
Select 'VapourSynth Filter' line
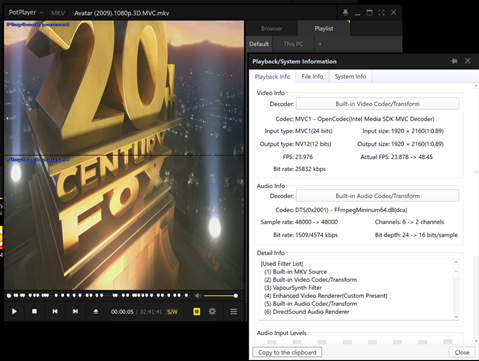(x=293, y=288)
